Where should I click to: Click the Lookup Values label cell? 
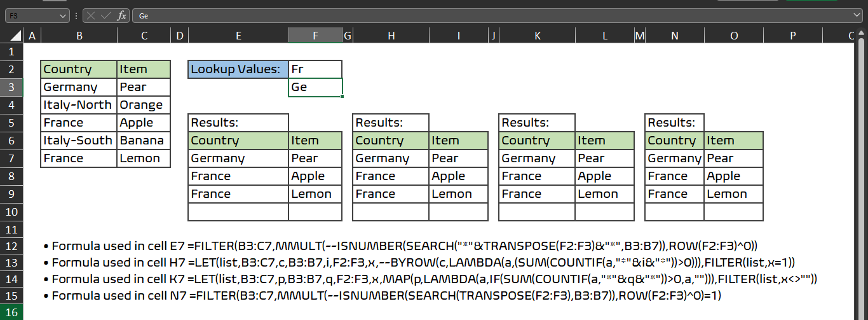coord(238,69)
